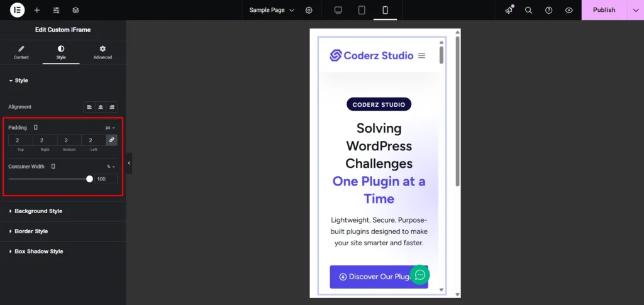Open What's New megaphone icon
This screenshot has width=644, height=305.
(509, 10)
